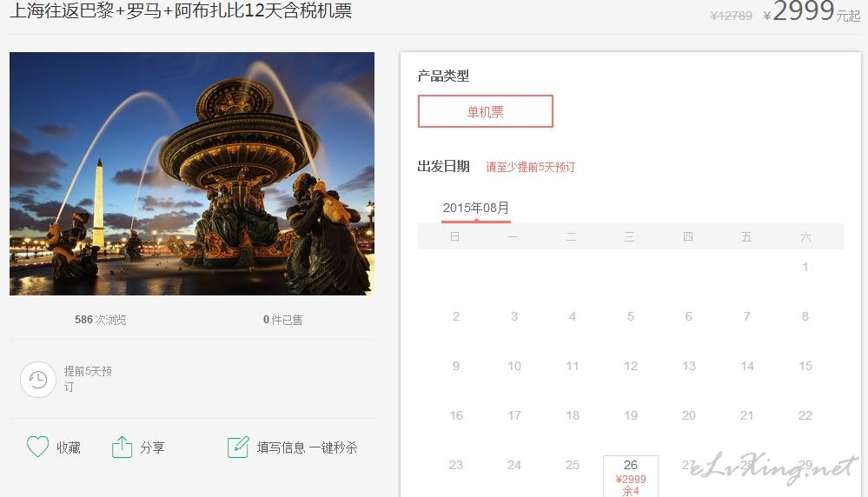Click date 20 in the calendar
Image resolution: width=868 pixels, height=497 pixels.
(689, 415)
